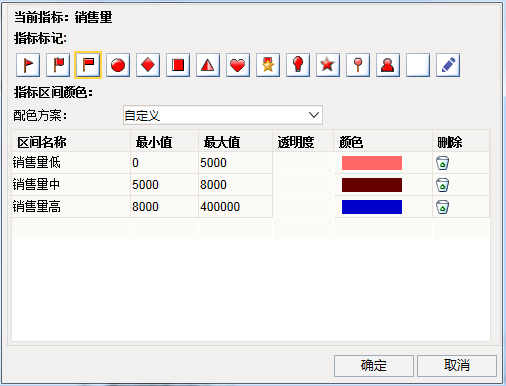The height and width of the screenshot is (386, 506).
Task: Click the blue pencil custom marker icon
Action: click(x=448, y=65)
